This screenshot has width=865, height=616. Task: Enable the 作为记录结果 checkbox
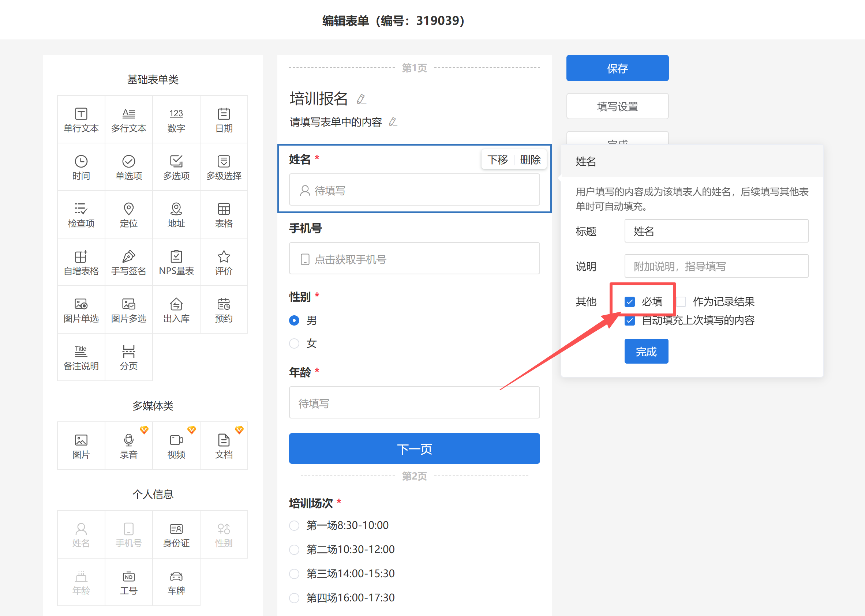pyautogui.click(x=681, y=302)
